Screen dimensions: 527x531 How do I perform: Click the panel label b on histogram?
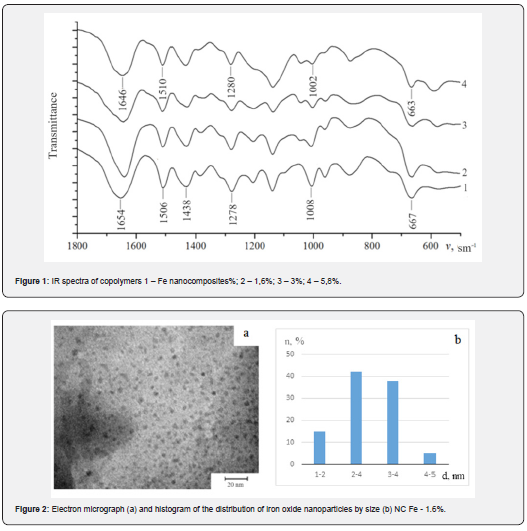pyautogui.click(x=458, y=339)
